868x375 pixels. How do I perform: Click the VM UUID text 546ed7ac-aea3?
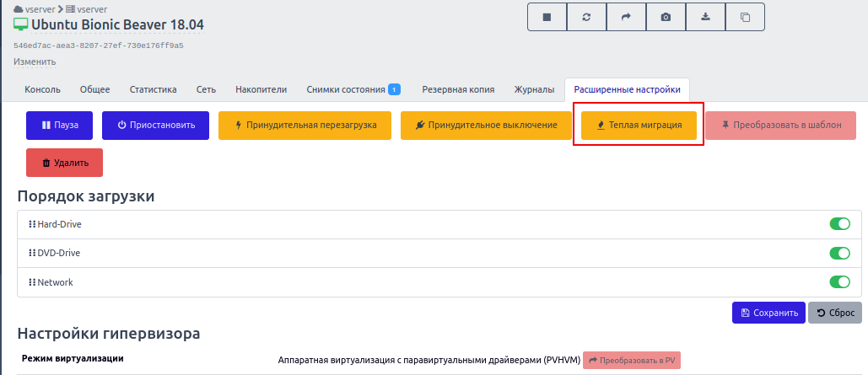[x=99, y=46]
